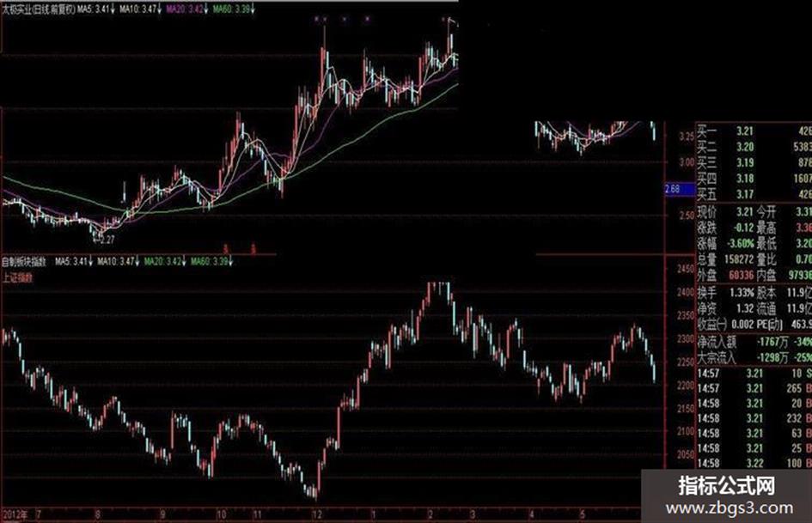Image resolution: width=812 pixels, height=523 pixels.
Task: Click the 净流入额 value -1767万
Action: pyautogui.click(x=772, y=342)
